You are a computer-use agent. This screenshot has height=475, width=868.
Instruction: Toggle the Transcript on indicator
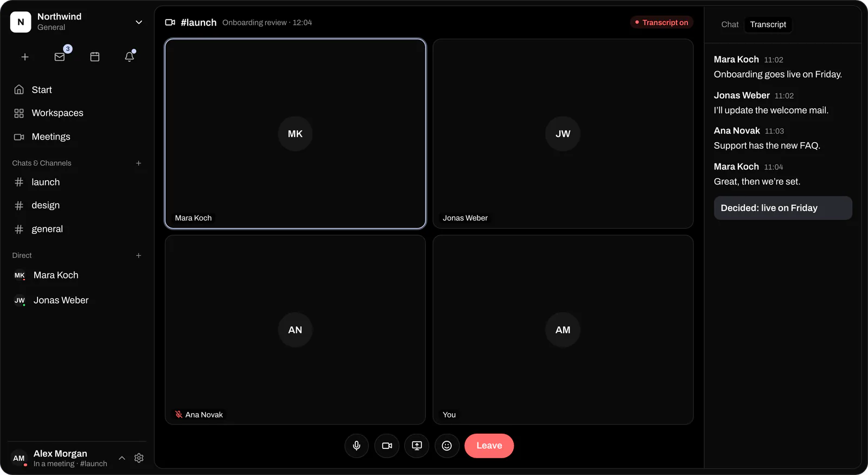point(661,22)
